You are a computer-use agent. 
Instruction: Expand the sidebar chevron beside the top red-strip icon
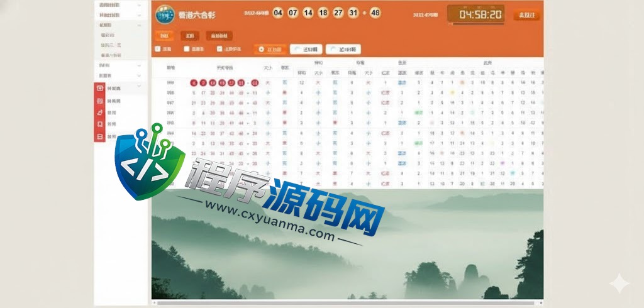point(139,86)
